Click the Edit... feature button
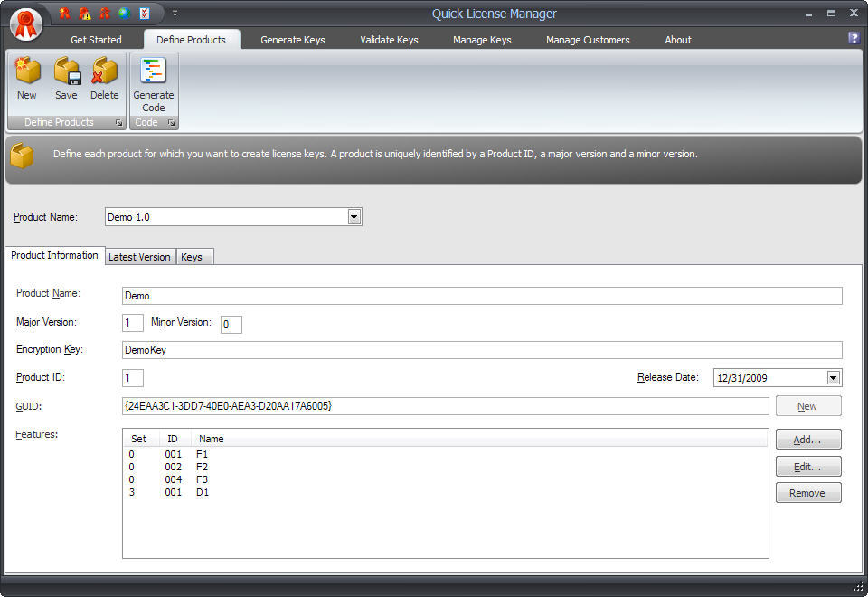Viewport: 868px width, 597px height. [x=808, y=467]
